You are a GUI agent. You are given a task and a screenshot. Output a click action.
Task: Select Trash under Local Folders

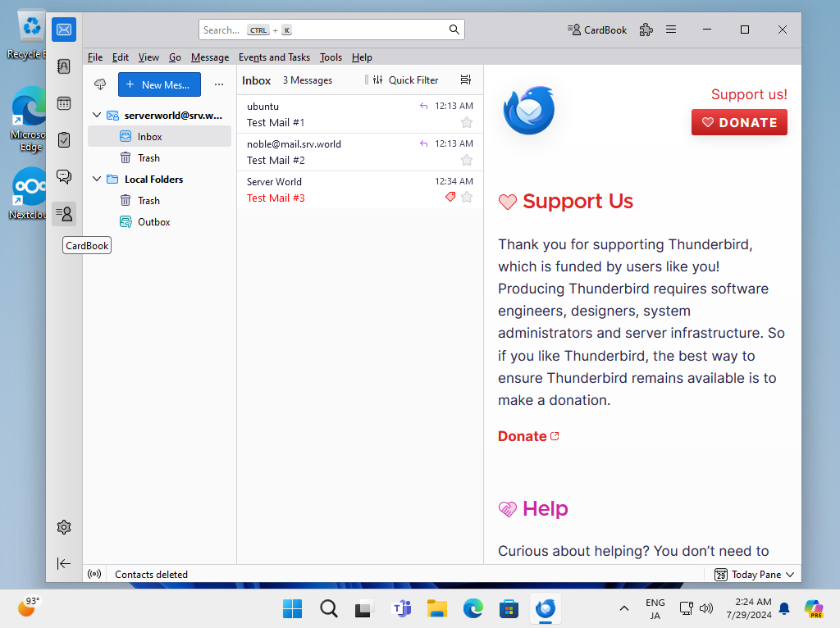[x=160, y=200]
